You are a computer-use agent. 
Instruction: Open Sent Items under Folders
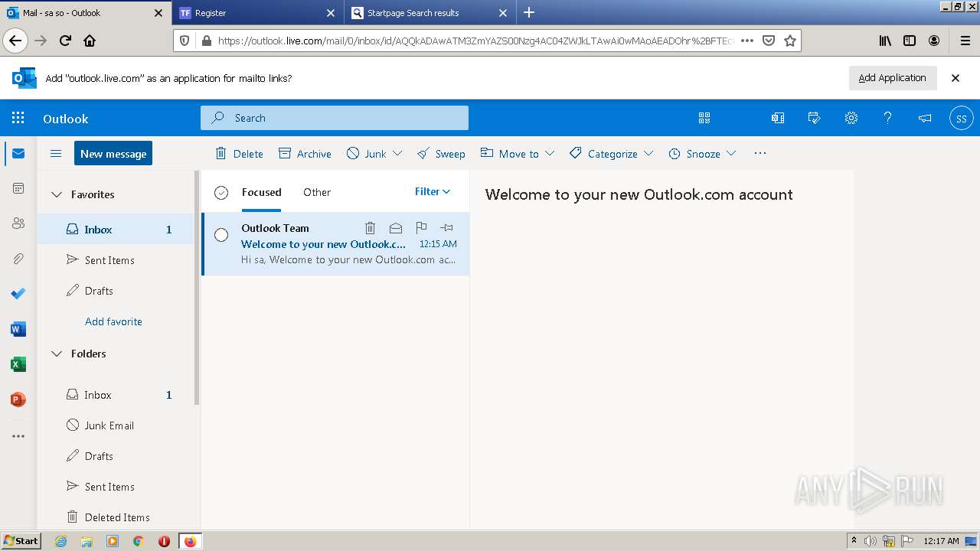coord(116,487)
